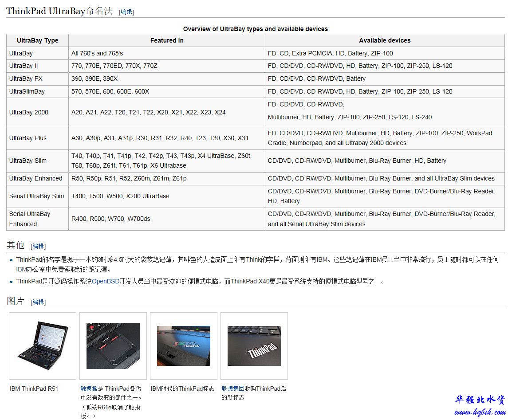Click the 'UltraBay FX' cell
508x420 pixels.
[38, 79]
